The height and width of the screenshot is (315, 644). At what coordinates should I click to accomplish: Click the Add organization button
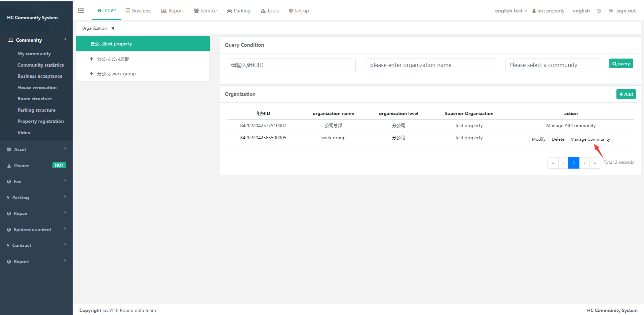(x=626, y=94)
